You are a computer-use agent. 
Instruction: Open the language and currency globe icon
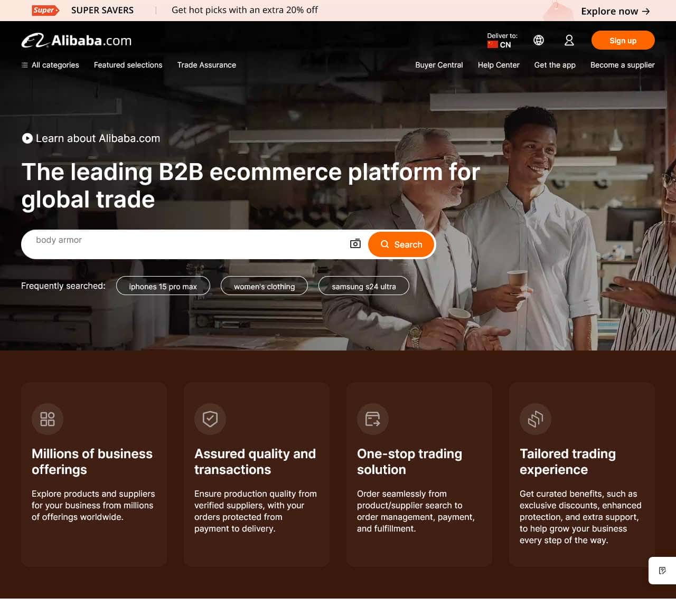539,40
